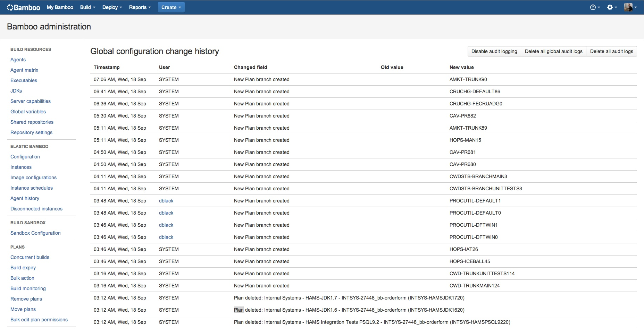Open Concurrent builds link
Image resolution: width=644 pixels, height=329 pixels.
click(30, 257)
